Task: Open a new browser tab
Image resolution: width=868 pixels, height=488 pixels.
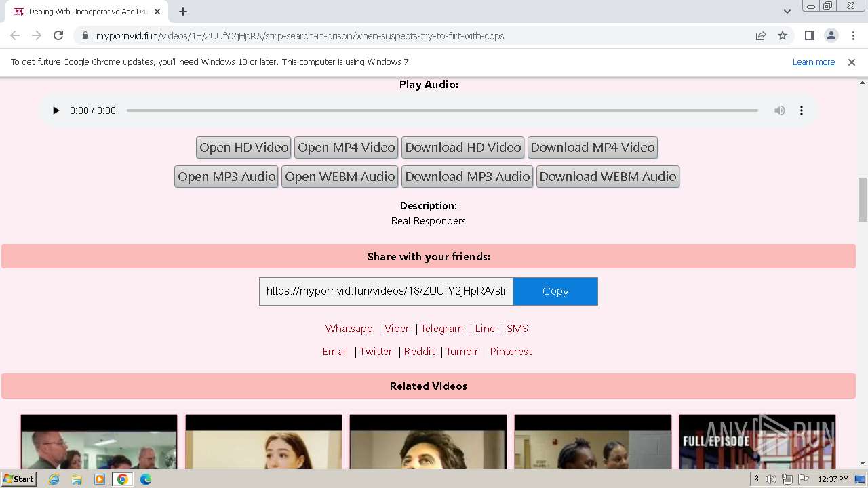Action: coord(183,12)
